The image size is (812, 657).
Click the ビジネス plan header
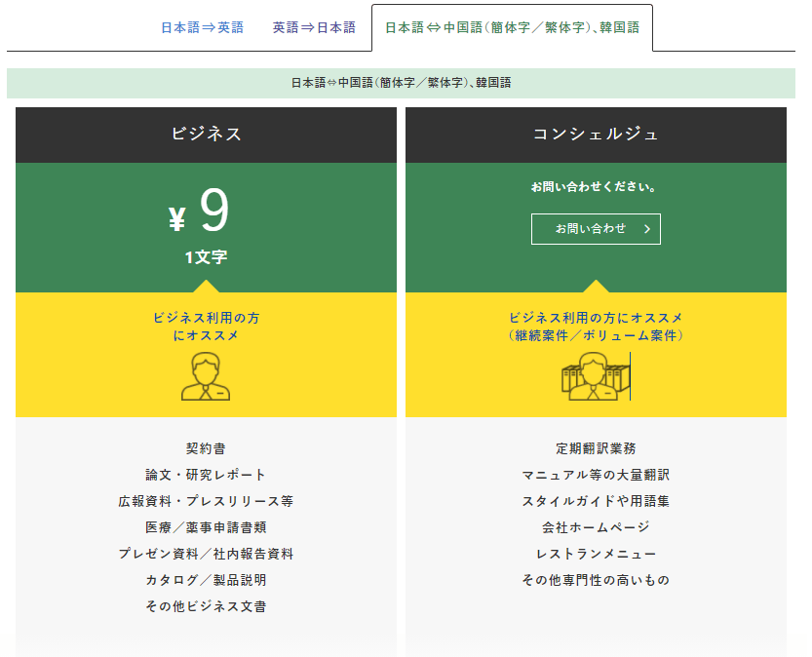coord(206,135)
